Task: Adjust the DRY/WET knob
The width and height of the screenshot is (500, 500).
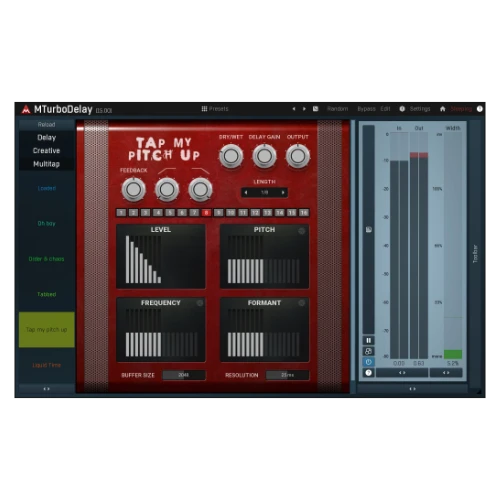Action: (231, 156)
